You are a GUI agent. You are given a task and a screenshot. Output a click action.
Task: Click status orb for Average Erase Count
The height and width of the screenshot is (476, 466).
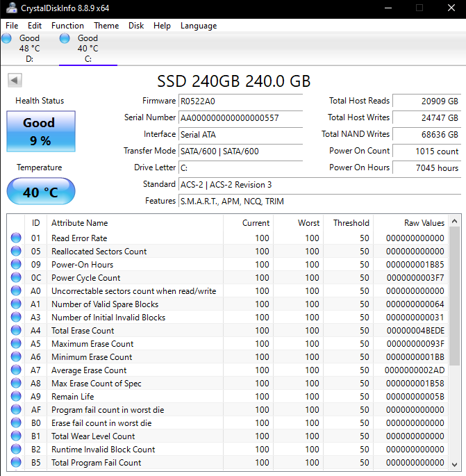point(16,370)
